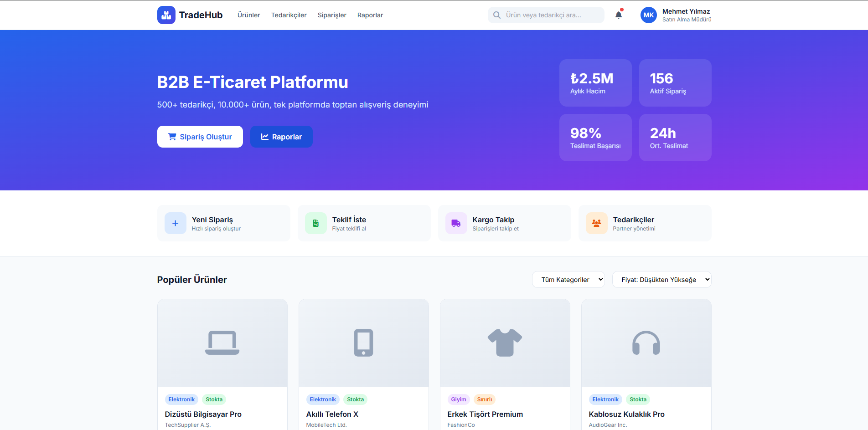Click the Stokta badge on Dizüstü Bilgisayar Pro

(214, 399)
